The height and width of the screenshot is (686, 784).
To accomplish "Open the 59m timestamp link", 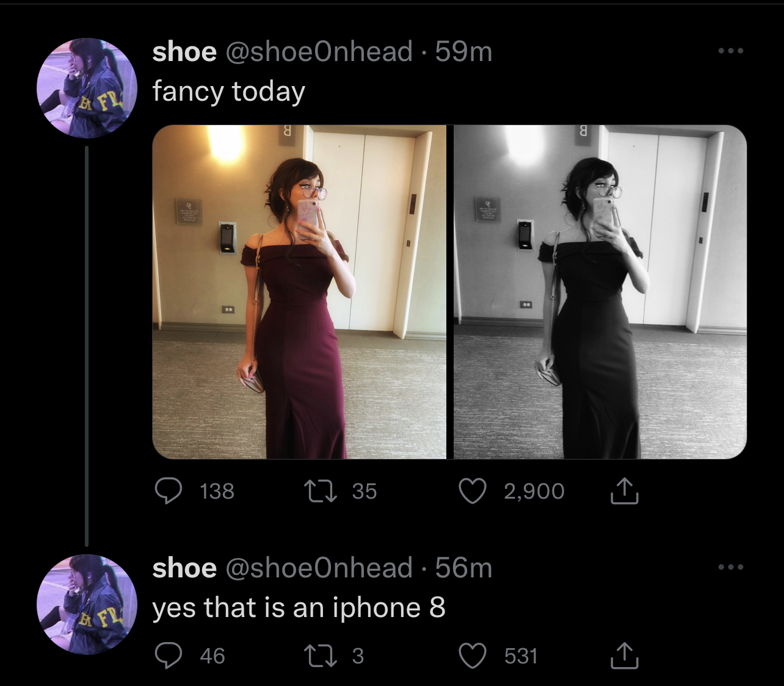I will click(x=463, y=52).
